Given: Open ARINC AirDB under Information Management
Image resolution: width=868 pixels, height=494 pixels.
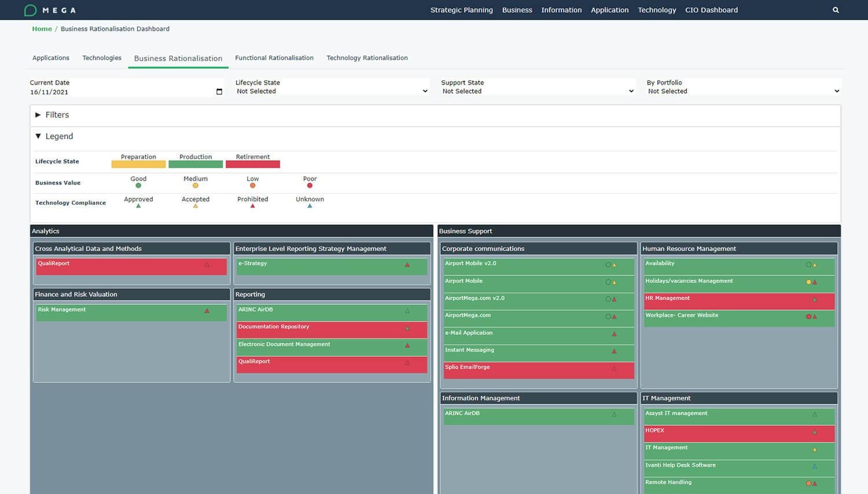Looking at the screenshot, I should [539, 416].
